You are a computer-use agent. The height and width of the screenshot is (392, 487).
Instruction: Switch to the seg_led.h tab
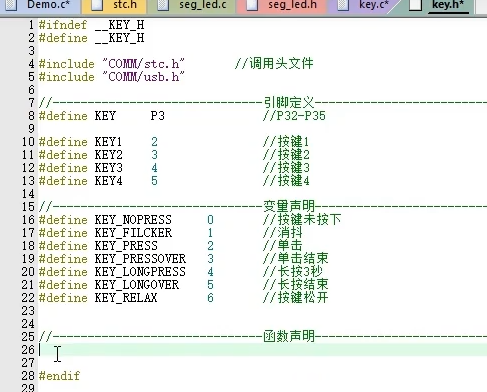[x=282, y=6]
